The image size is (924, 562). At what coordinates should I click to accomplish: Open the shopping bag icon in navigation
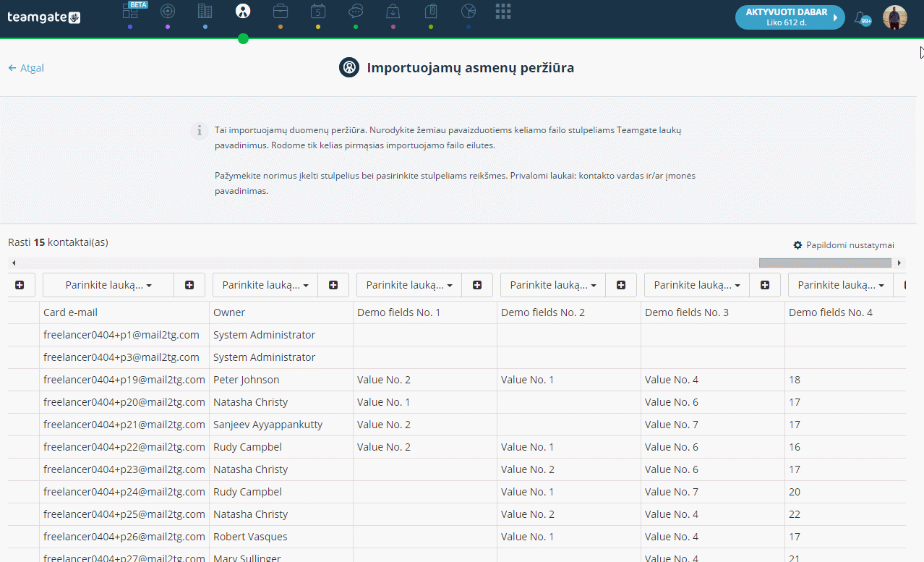coord(393,11)
